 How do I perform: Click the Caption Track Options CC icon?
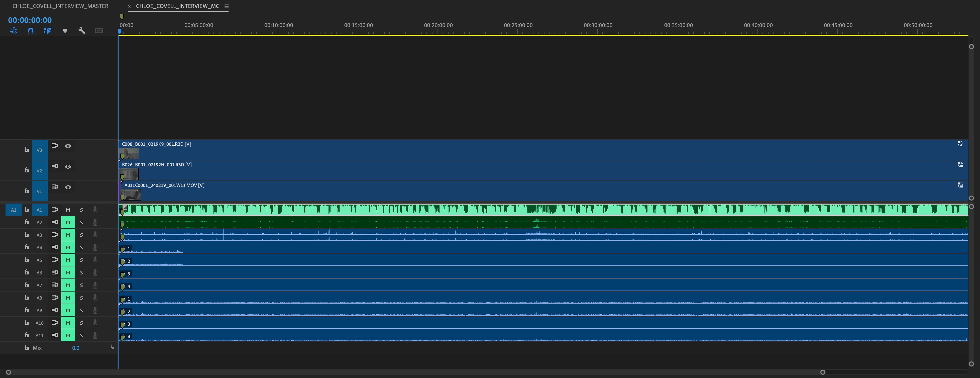99,30
